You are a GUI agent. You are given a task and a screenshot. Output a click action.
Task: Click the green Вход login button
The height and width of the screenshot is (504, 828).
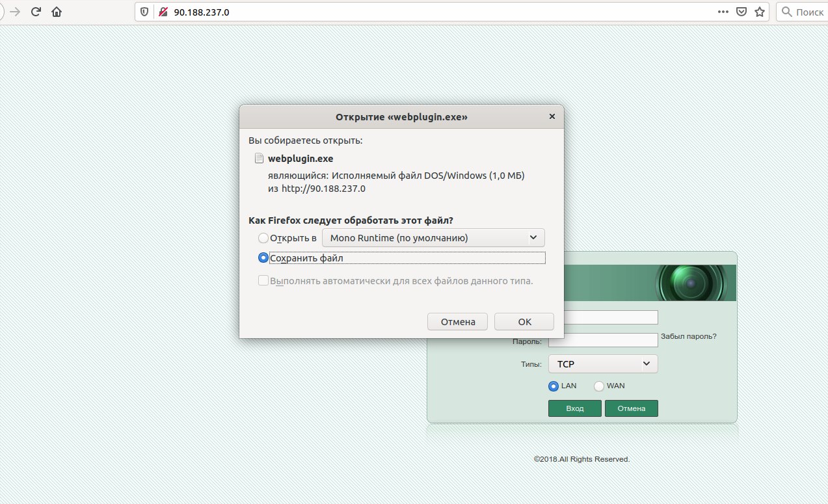[x=575, y=408]
